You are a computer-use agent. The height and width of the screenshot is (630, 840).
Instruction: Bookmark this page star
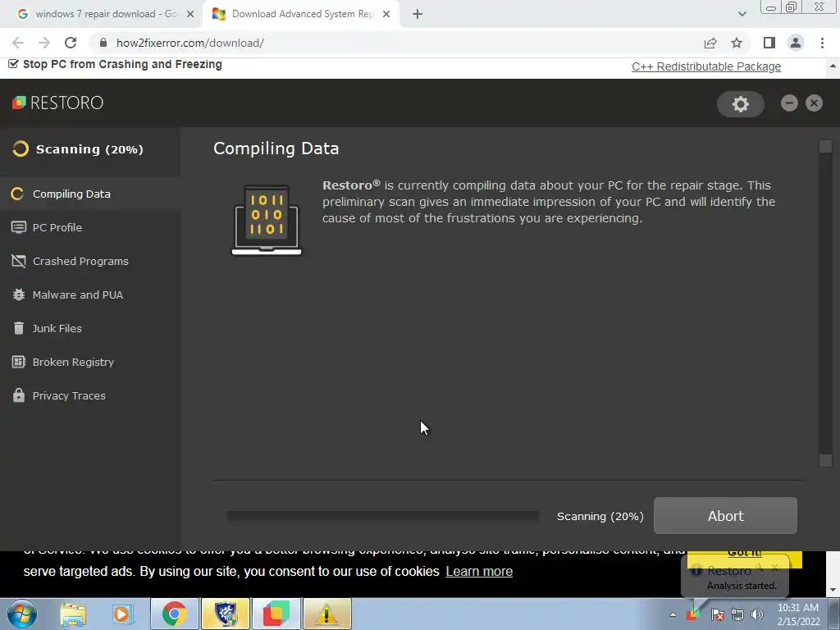(737, 43)
